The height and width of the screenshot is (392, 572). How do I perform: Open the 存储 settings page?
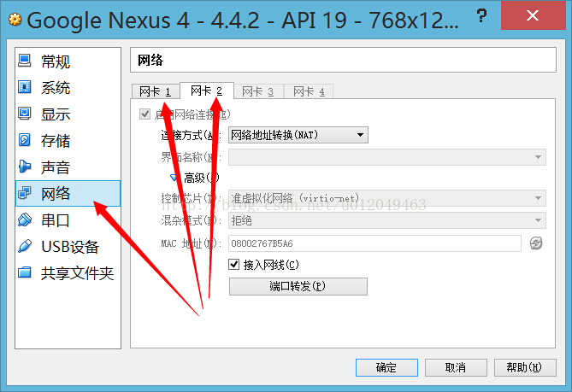tap(68, 141)
